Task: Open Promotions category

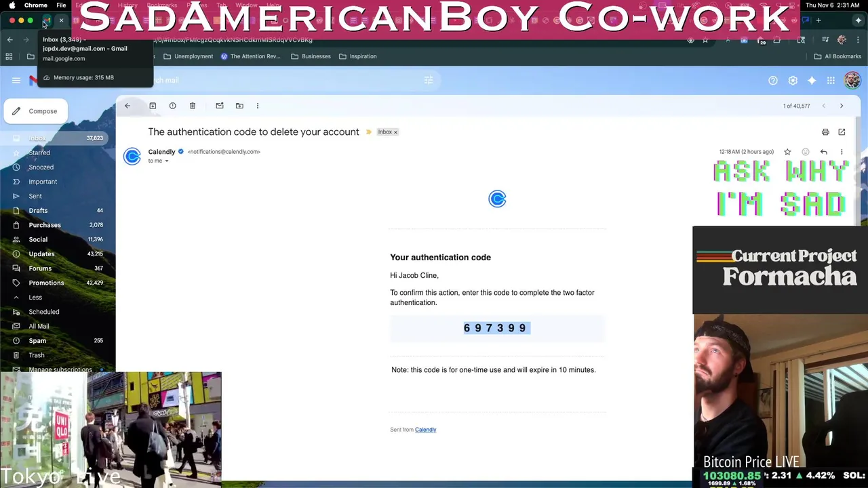Action: coord(54,283)
